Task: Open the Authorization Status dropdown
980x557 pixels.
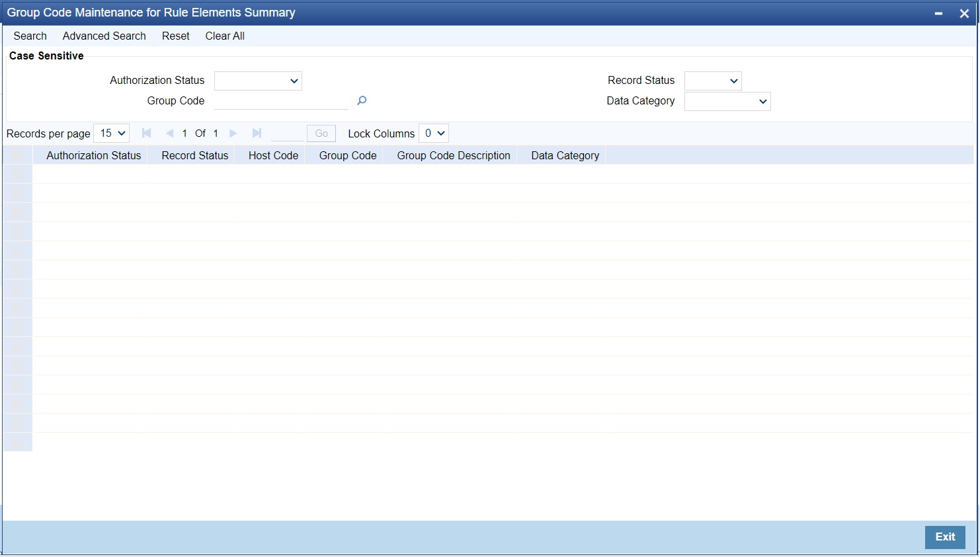Action: (x=258, y=81)
